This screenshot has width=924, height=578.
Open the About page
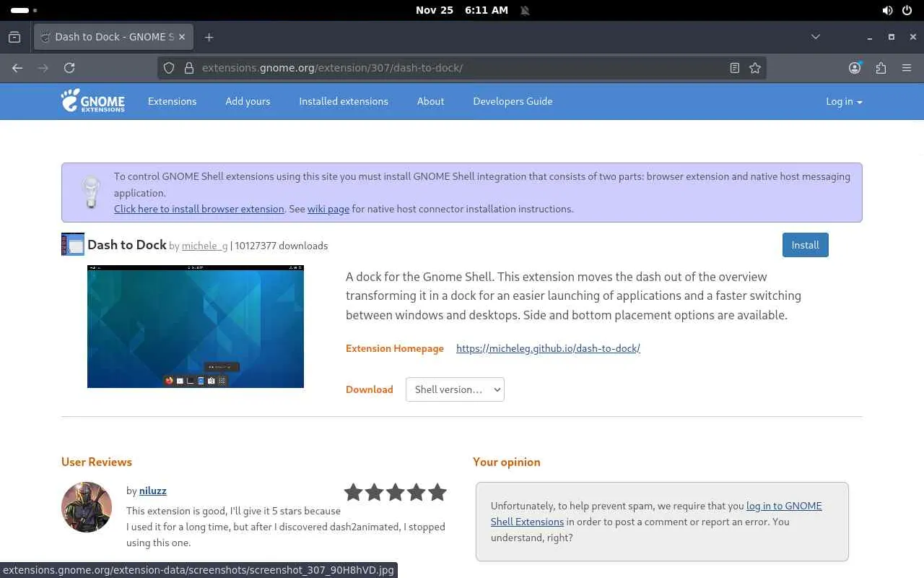[x=430, y=101]
